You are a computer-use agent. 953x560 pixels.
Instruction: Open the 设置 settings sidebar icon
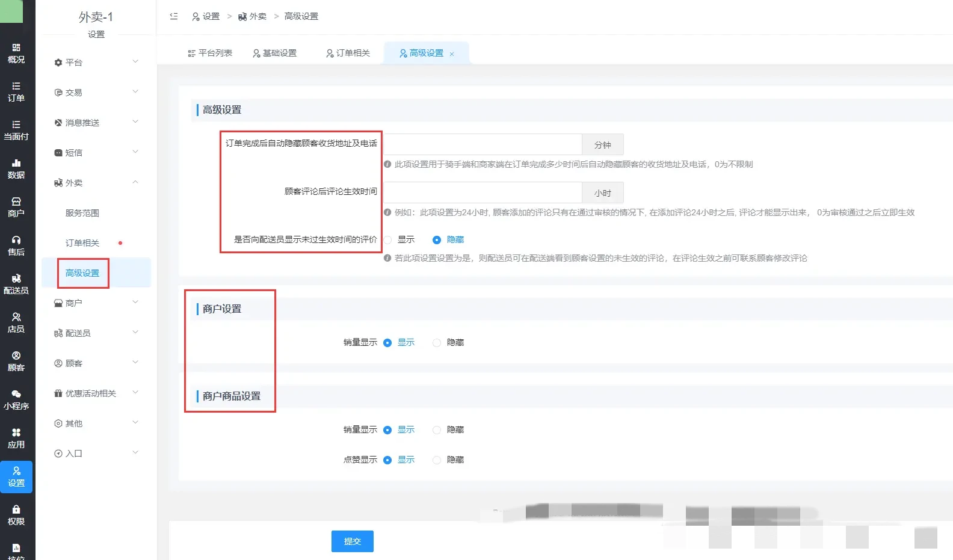click(16, 476)
